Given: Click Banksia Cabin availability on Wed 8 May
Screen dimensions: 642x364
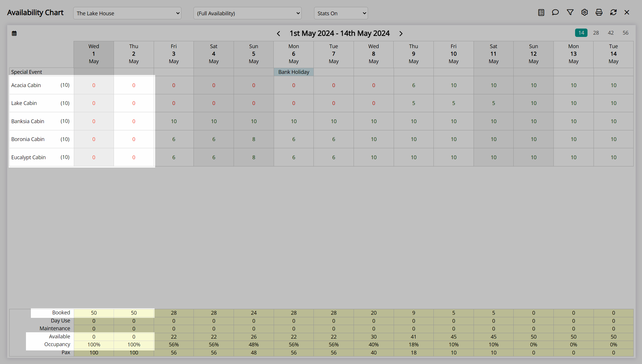Looking at the screenshot, I should point(373,121).
